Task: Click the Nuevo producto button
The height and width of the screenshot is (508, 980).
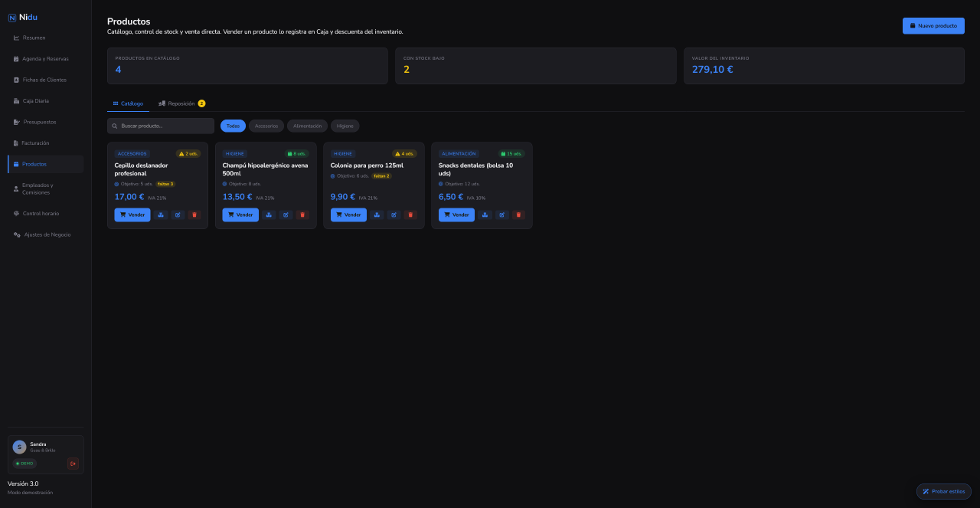Action: 933,25
